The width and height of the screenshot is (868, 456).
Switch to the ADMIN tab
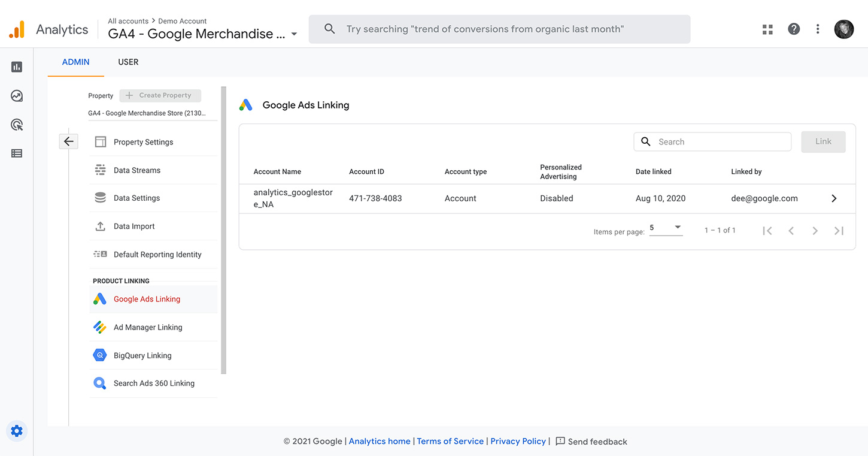[x=76, y=62]
